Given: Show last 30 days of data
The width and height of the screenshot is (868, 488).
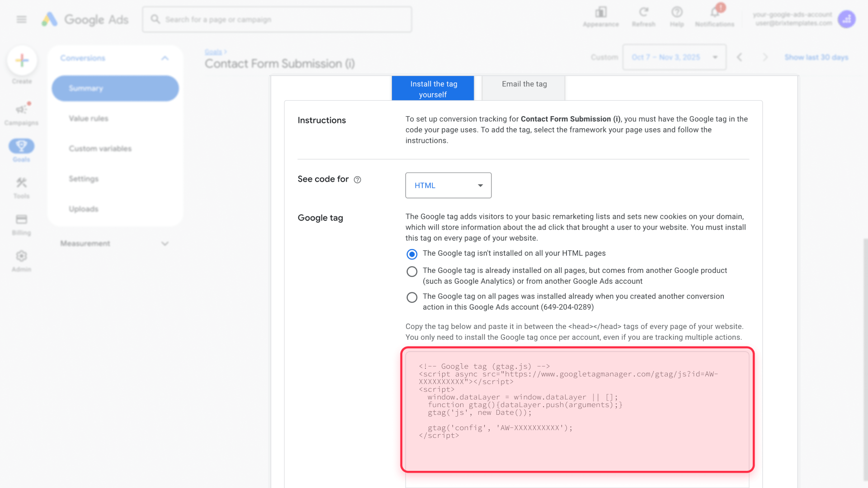Looking at the screenshot, I should tap(816, 57).
